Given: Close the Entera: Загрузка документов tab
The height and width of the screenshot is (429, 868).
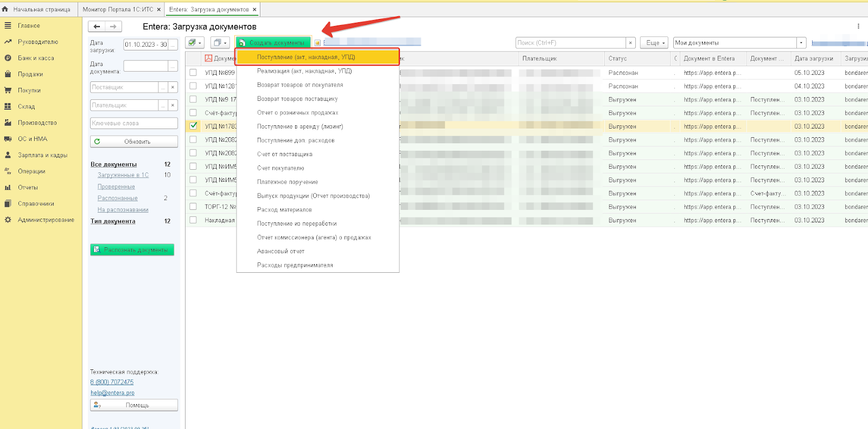Looking at the screenshot, I should pos(254,9).
